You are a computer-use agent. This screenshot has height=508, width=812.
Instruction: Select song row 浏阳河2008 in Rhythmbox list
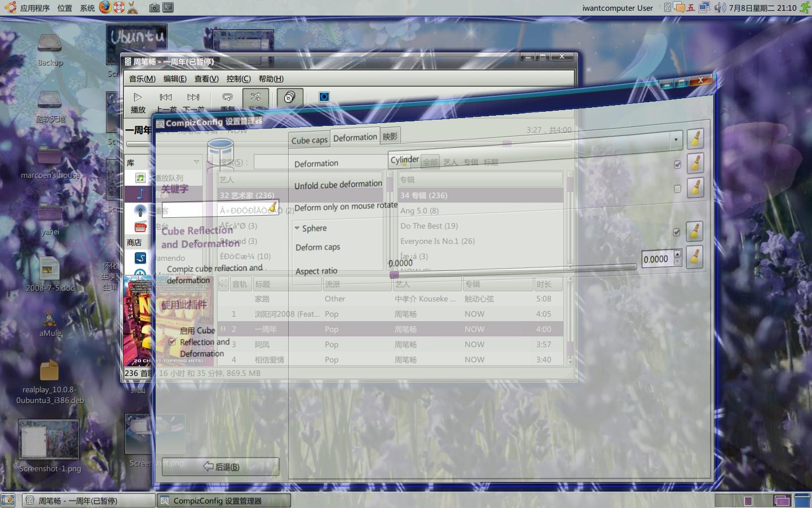click(x=391, y=314)
